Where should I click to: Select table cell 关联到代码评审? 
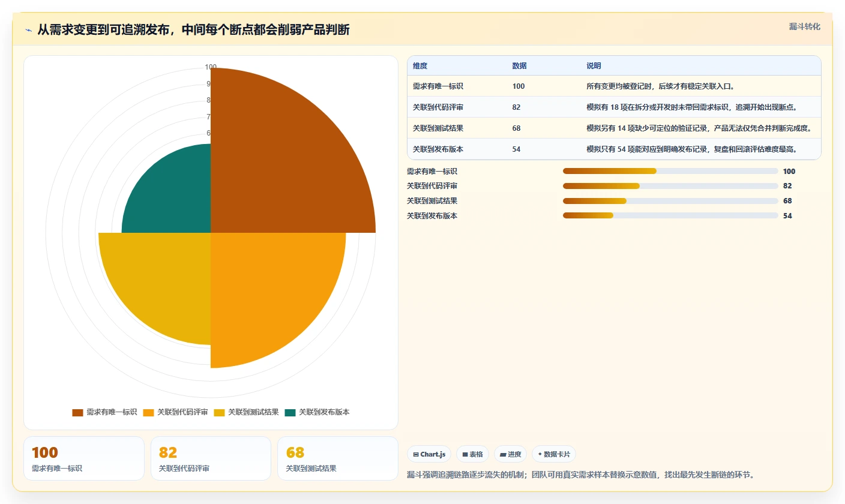click(438, 107)
